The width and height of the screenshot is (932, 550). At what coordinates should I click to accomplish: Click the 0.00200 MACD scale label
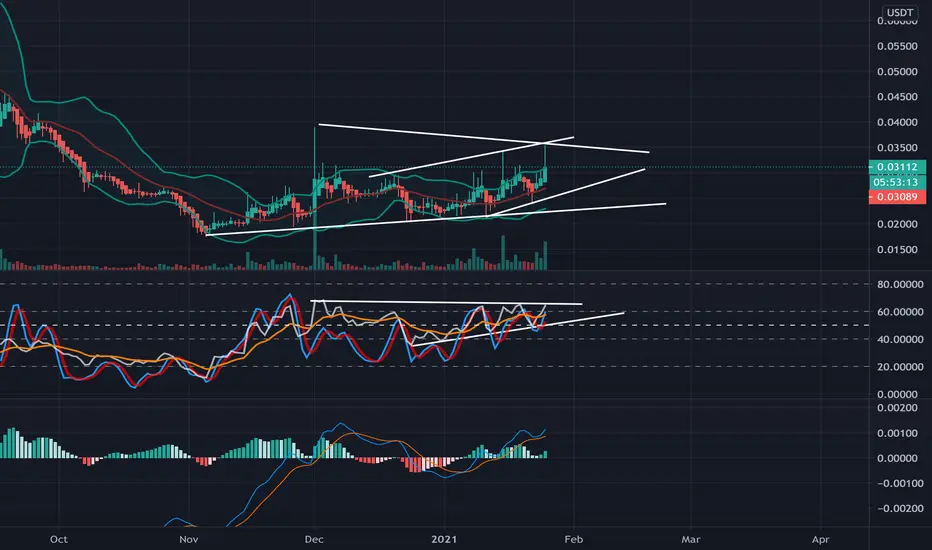[x=897, y=408]
